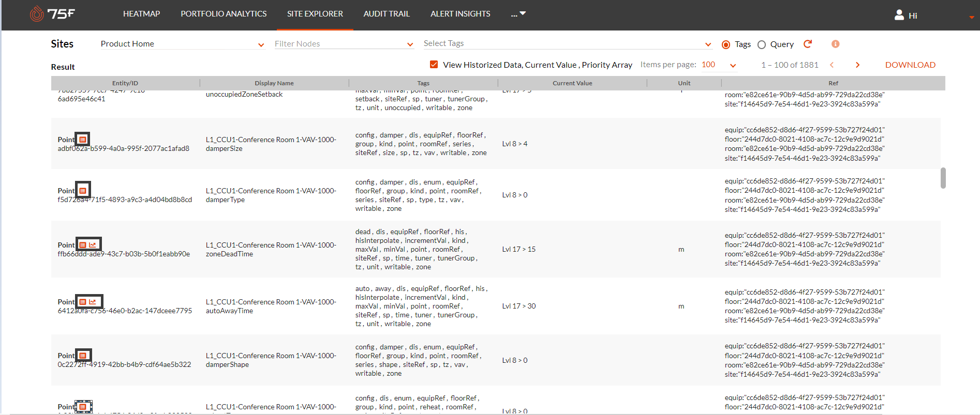Show history chart for zoneDeadTime point
This screenshot has height=415, width=980.
pos(93,245)
